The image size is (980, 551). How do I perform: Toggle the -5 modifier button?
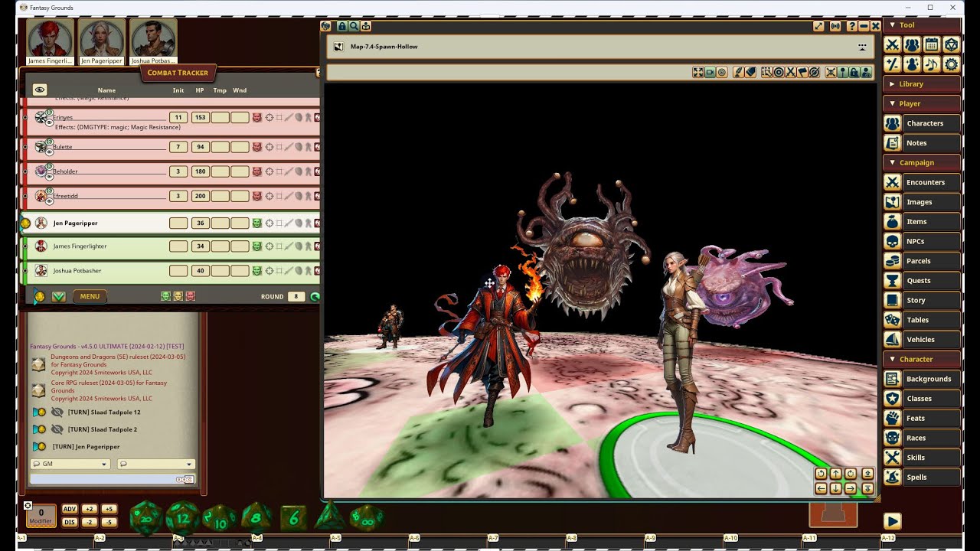[109, 522]
